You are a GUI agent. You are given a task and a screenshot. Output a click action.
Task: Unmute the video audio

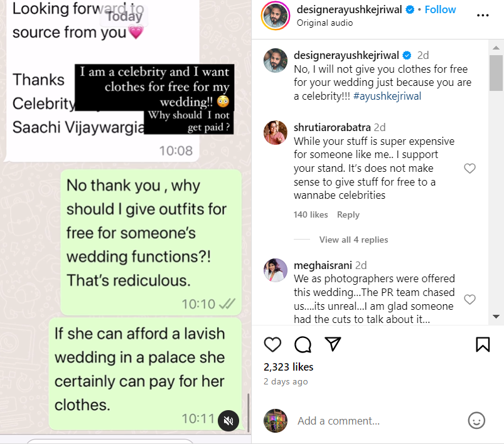(x=229, y=420)
